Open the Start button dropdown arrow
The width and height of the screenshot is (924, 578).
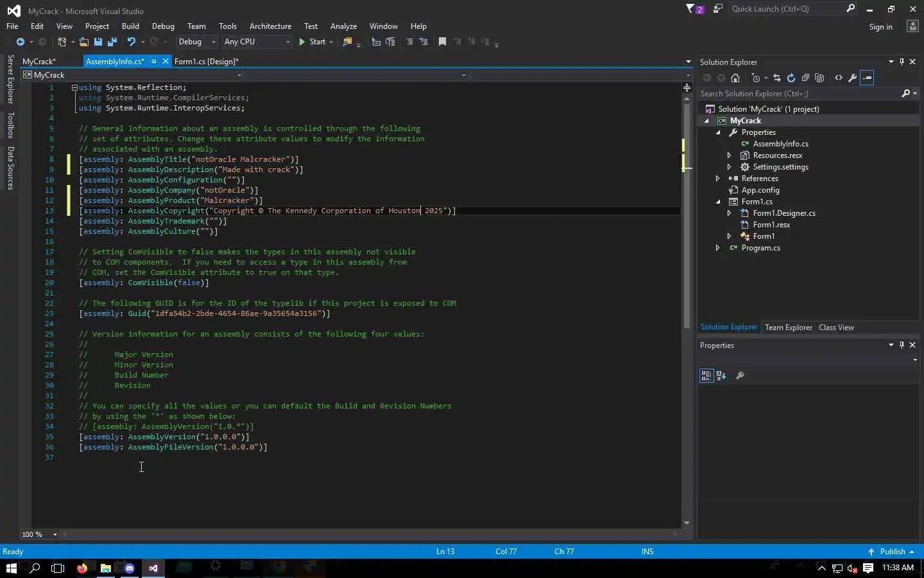pyautogui.click(x=331, y=42)
